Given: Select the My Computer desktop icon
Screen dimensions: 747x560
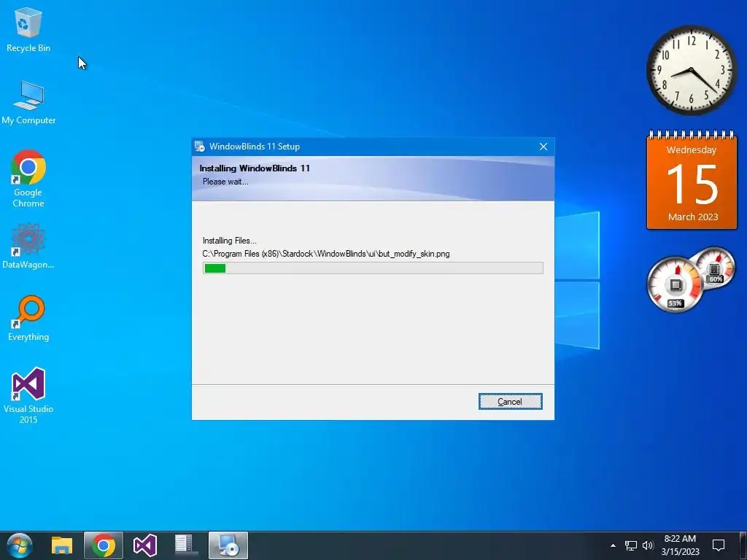Looking at the screenshot, I should (x=28, y=103).
